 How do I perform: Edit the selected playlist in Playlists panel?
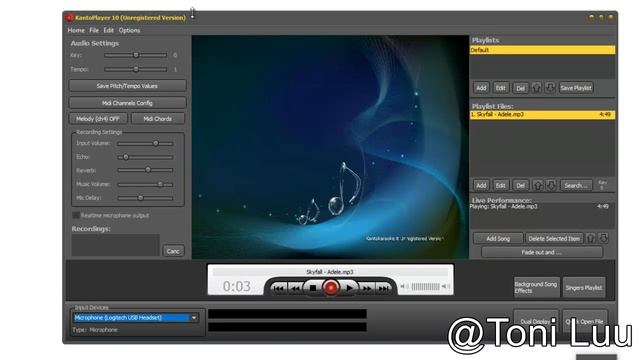point(500,88)
